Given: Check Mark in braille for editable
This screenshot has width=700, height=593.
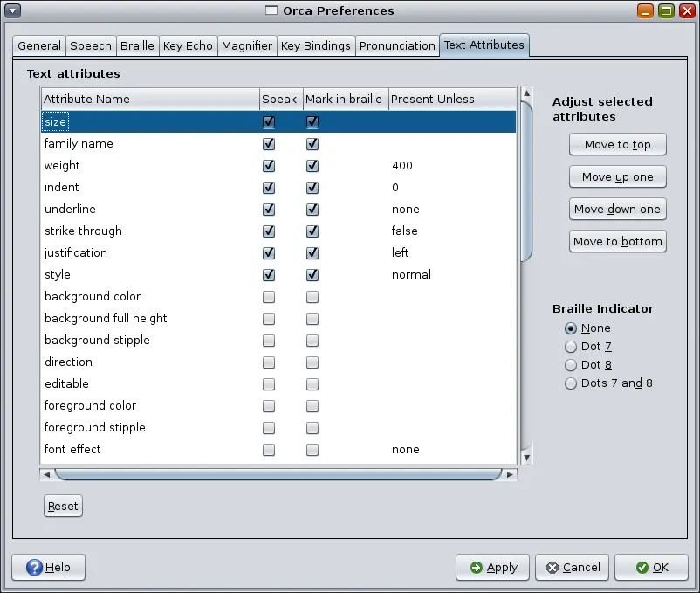Looking at the screenshot, I should click(312, 384).
